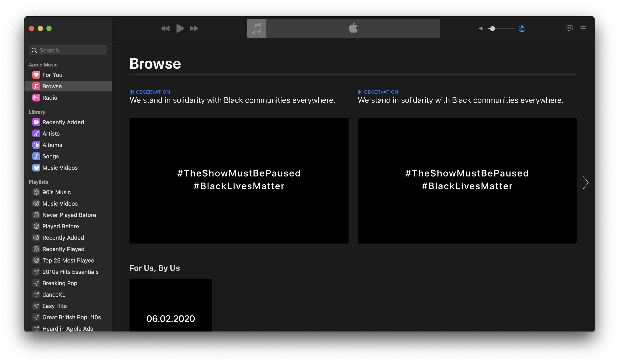This screenshot has height=364, width=619.
Task: Open Songs in the Library
Action: click(x=50, y=156)
